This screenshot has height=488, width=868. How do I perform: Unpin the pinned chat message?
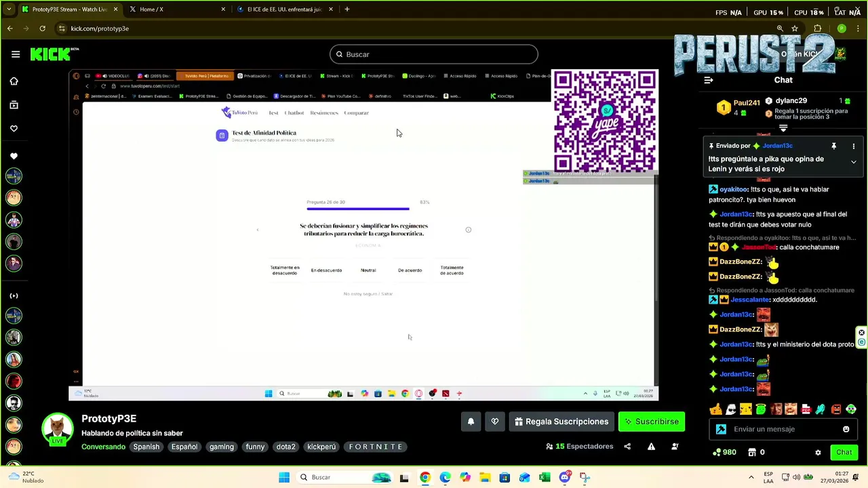(833, 146)
